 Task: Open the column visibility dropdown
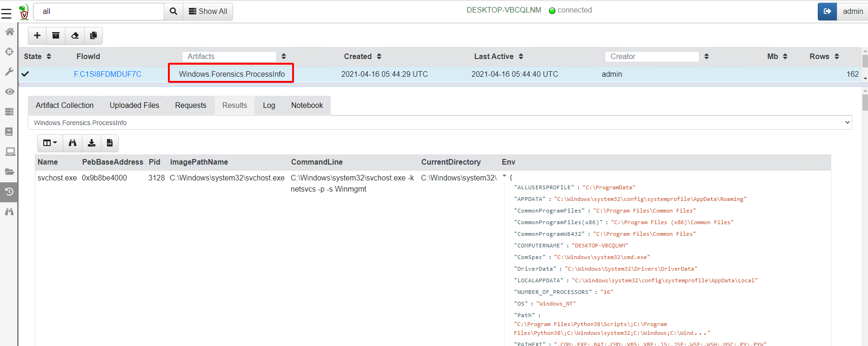[50, 143]
